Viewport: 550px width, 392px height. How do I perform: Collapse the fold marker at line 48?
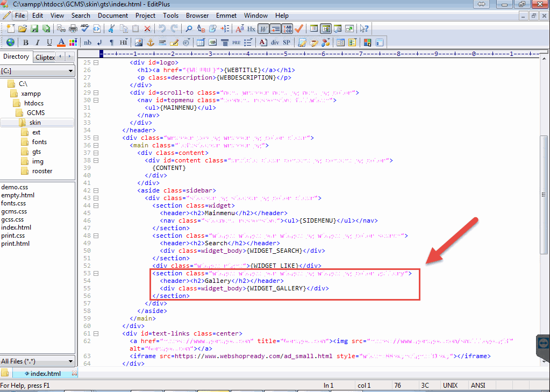96,236
